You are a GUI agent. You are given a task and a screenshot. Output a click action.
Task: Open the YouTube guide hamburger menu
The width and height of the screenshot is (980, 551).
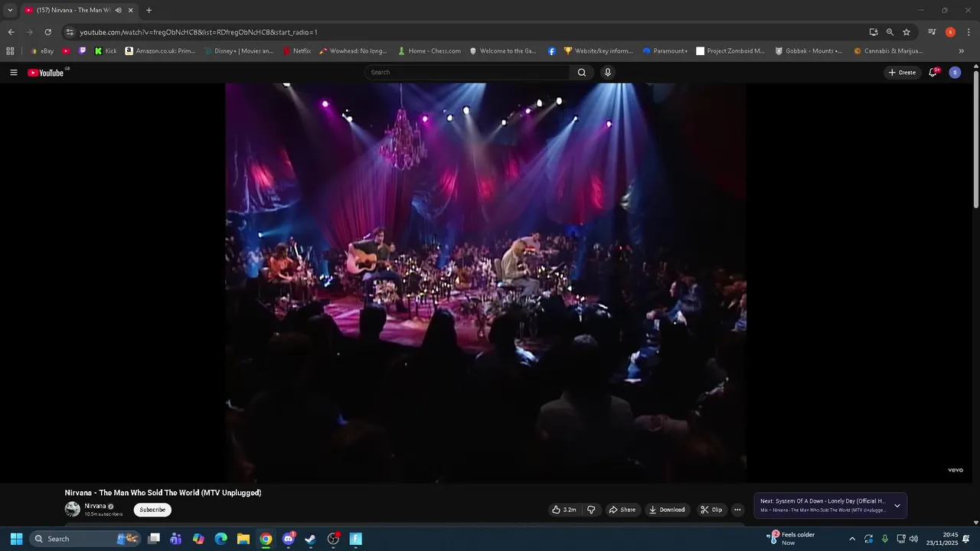tap(14, 73)
